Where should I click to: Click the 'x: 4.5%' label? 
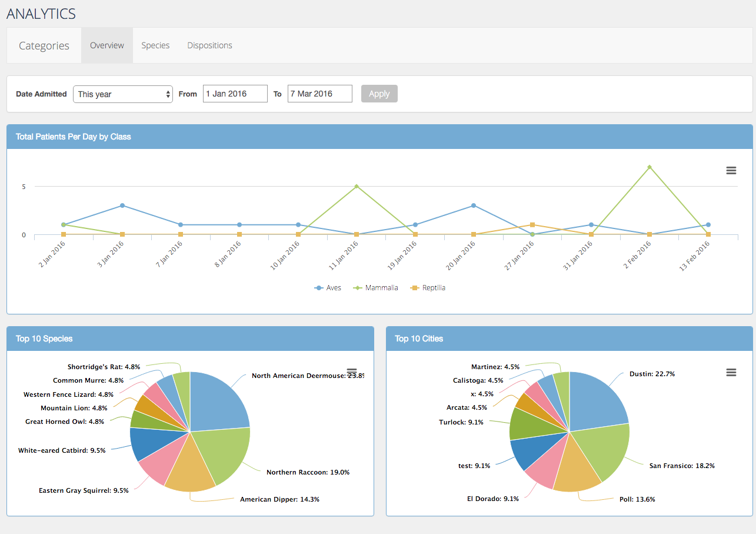click(x=482, y=394)
